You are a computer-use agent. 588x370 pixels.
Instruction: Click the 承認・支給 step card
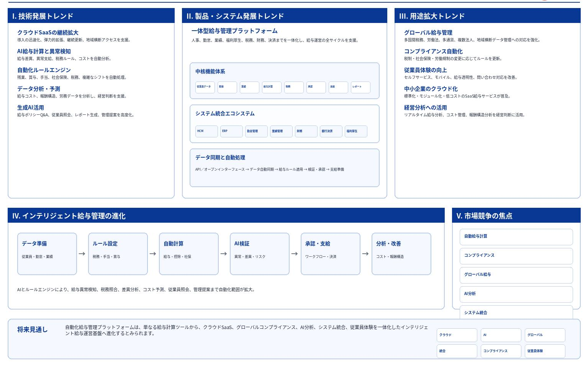331,254
